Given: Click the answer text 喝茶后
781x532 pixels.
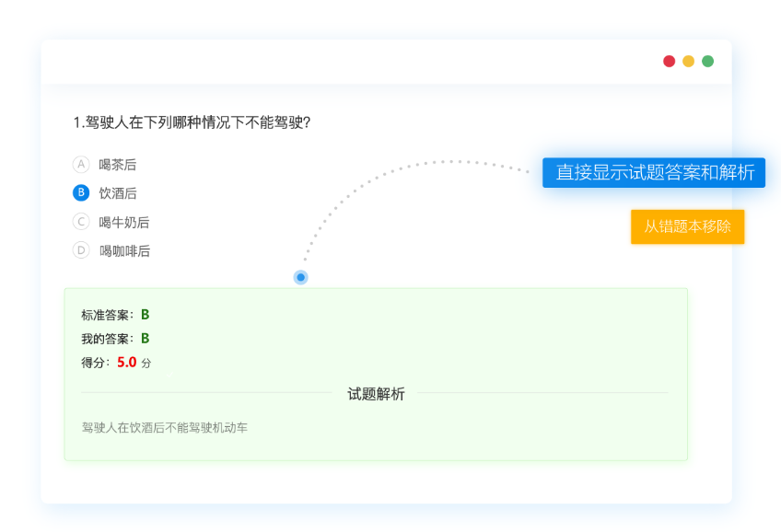Looking at the screenshot, I should tap(118, 165).
